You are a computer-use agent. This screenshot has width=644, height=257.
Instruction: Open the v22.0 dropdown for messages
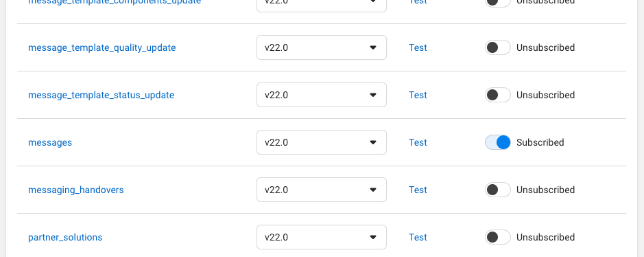click(x=322, y=142)
